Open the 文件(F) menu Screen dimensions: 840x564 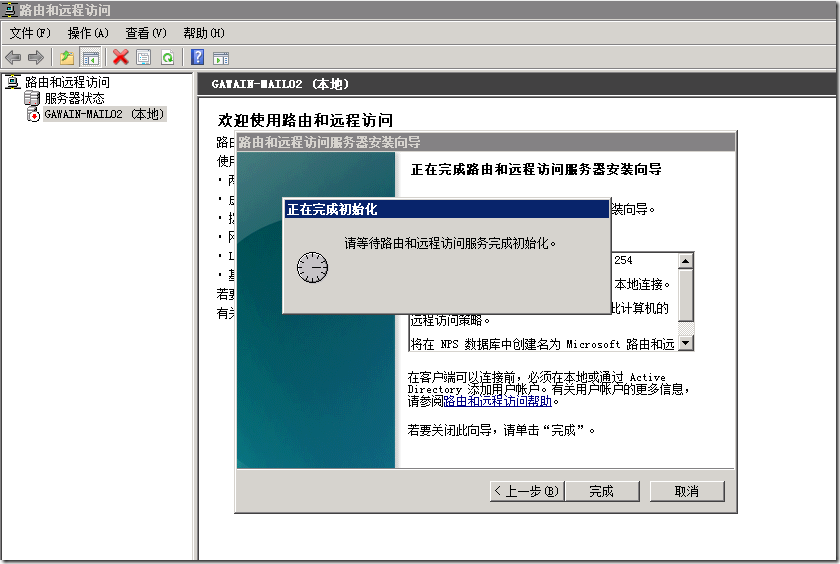(x=30, y=33)
